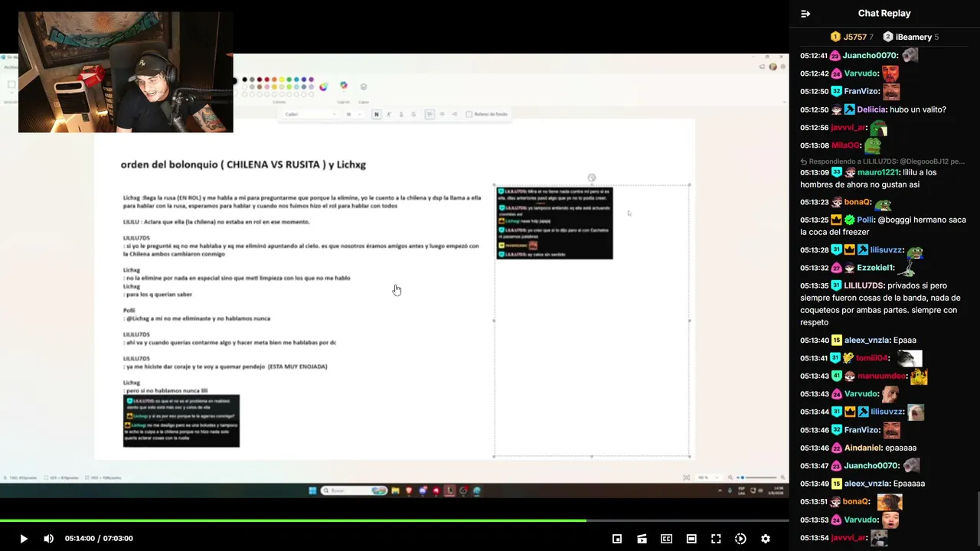Image resolution: width=980 pixels, height=551 pixels.
Task: Open player settings gear
Action: click(765, 539)
